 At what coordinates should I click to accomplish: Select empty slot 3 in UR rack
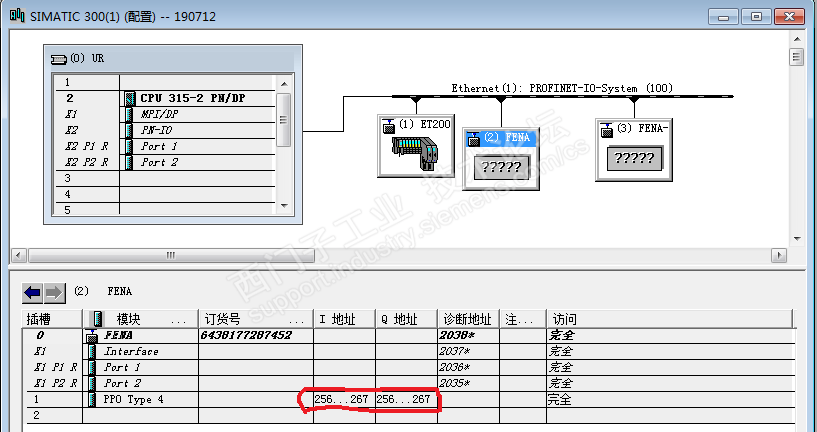point(164,178)
